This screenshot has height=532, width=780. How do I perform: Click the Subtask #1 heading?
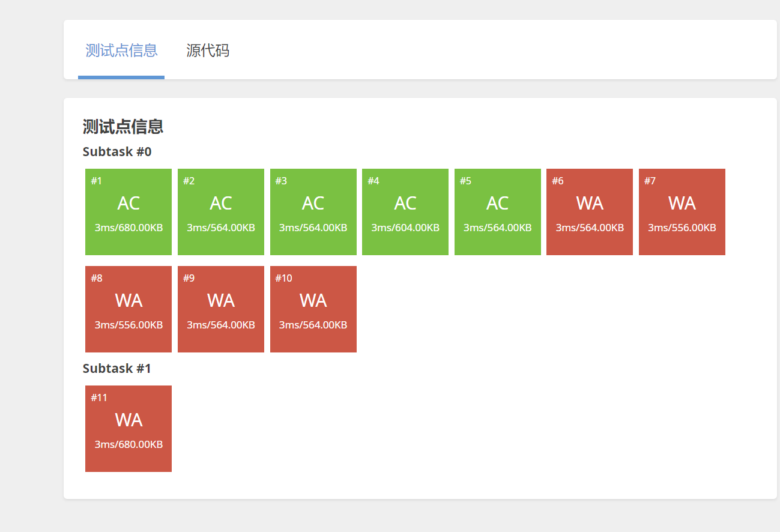click(x=117, y=369)
